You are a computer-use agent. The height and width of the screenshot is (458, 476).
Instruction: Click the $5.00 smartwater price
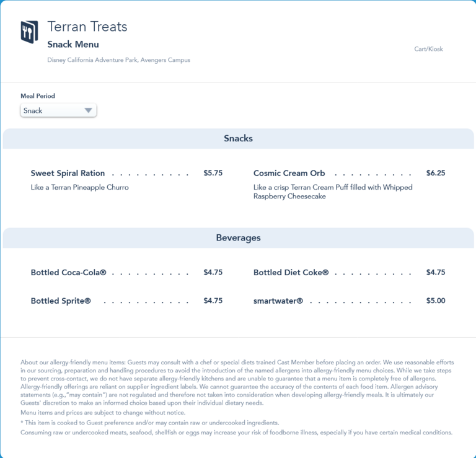tap(436, 301)
